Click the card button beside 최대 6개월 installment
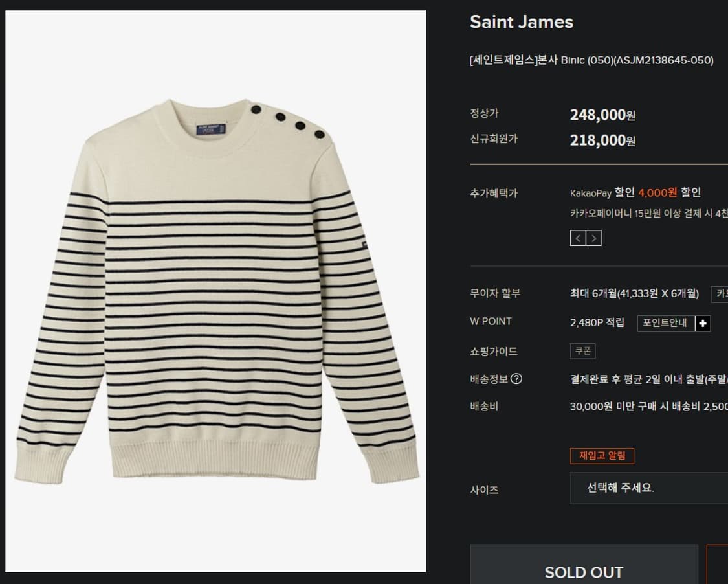 pos(720,294)
